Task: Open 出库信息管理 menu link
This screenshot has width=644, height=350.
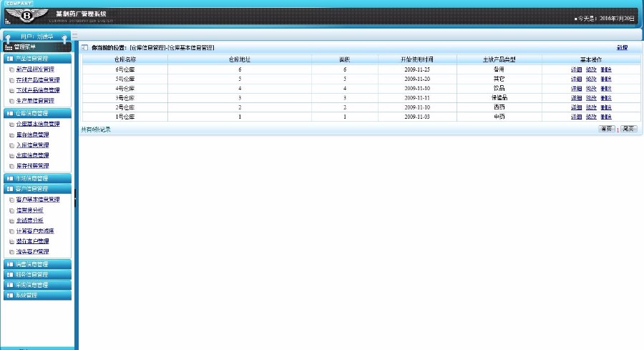Action: click(32, 155)
